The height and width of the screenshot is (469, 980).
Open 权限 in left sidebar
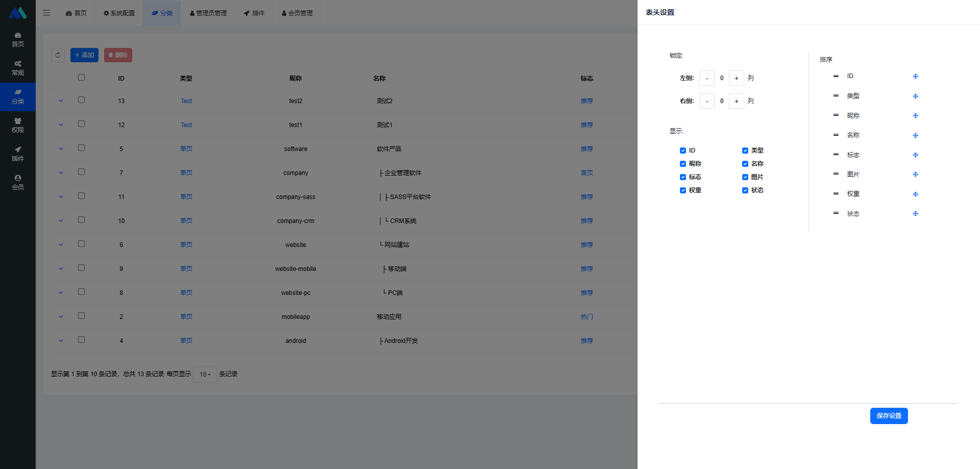(18, 126)
